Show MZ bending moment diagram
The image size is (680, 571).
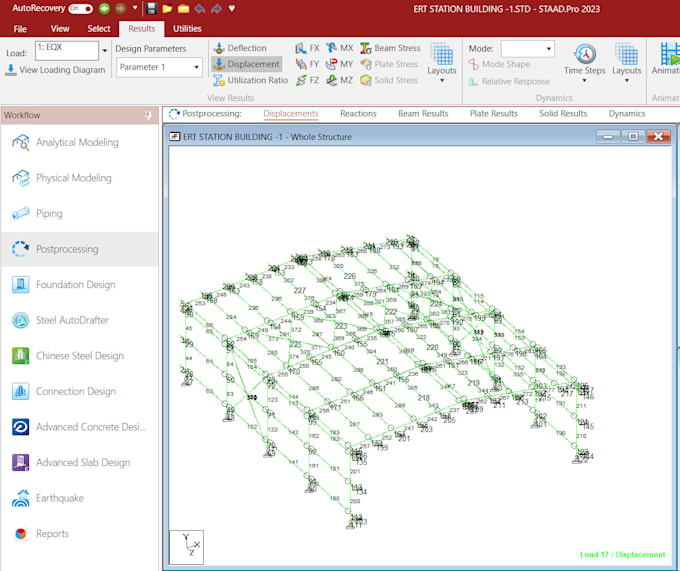[x=340, y=80]
